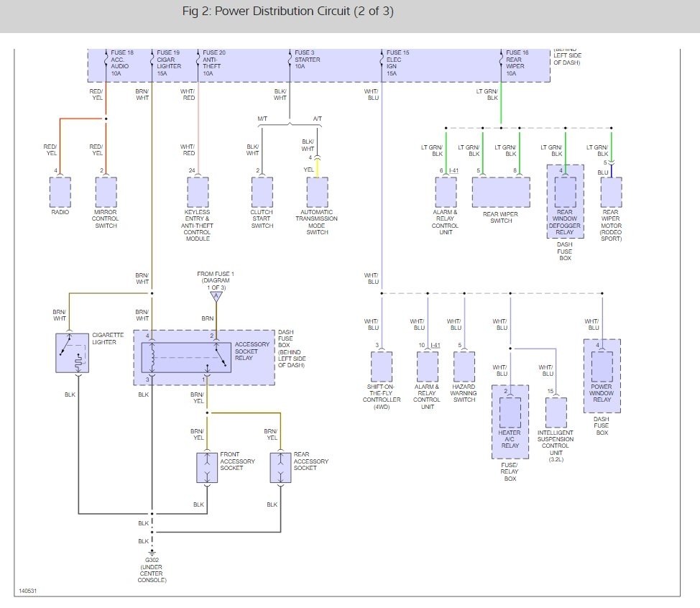Click the Cigarette Lighter symbol
This screenshot has width=700, height=608.
tap(73, 353)
